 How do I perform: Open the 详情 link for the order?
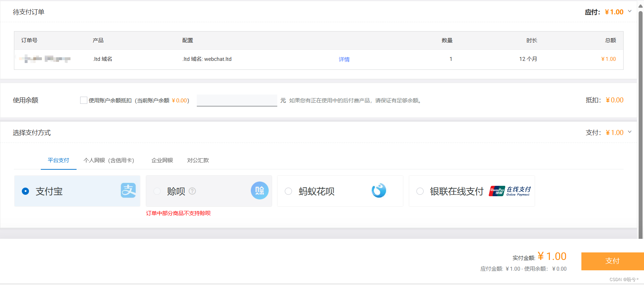(x=344, y=59)
